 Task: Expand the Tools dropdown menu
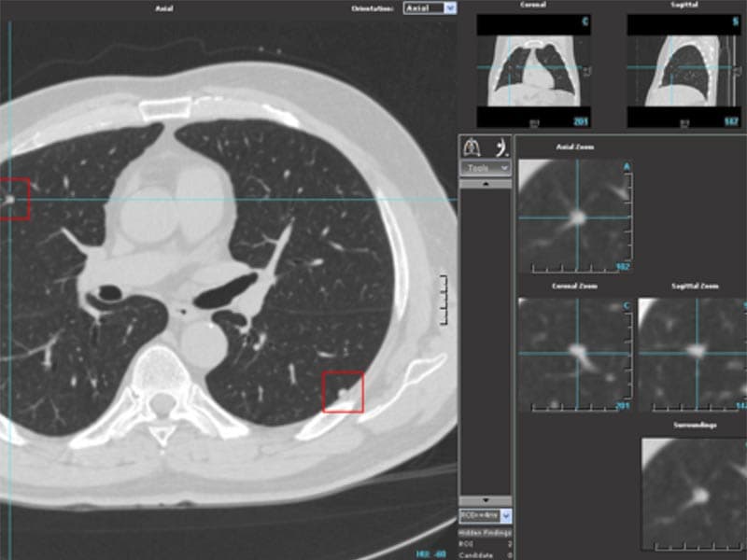486,168
